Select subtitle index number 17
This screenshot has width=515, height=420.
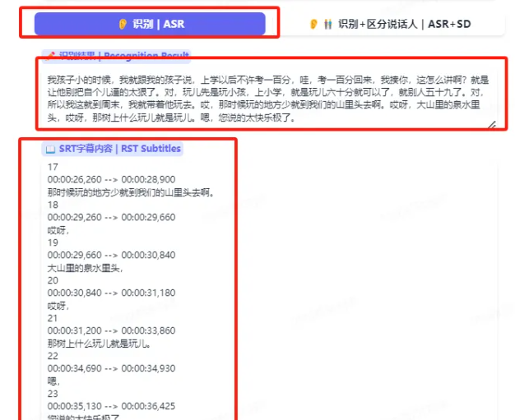53,167
